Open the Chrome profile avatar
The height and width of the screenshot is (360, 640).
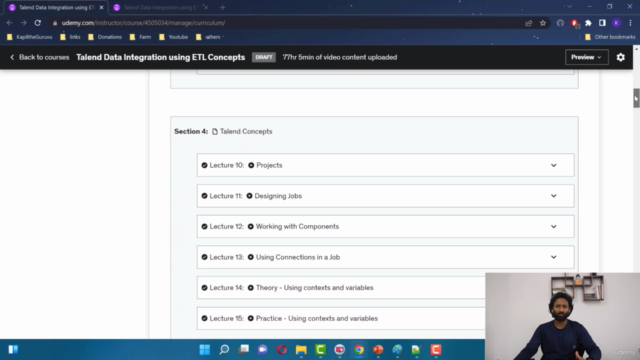(616, 23)
